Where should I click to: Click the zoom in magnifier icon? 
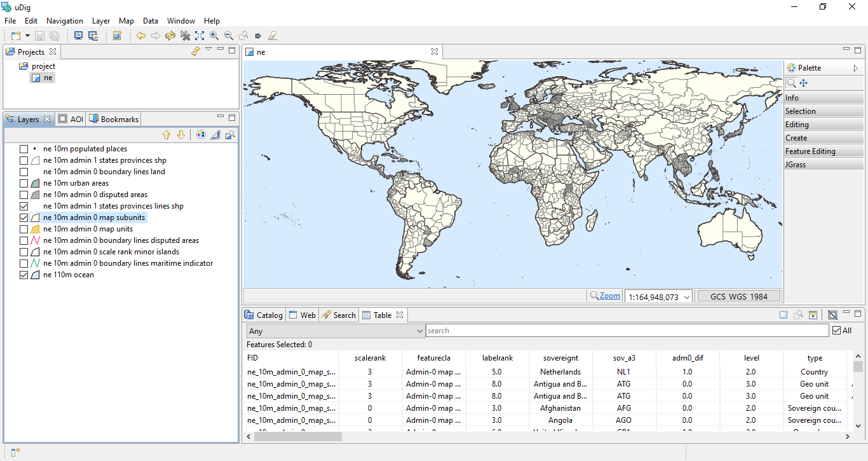[214, 36]
